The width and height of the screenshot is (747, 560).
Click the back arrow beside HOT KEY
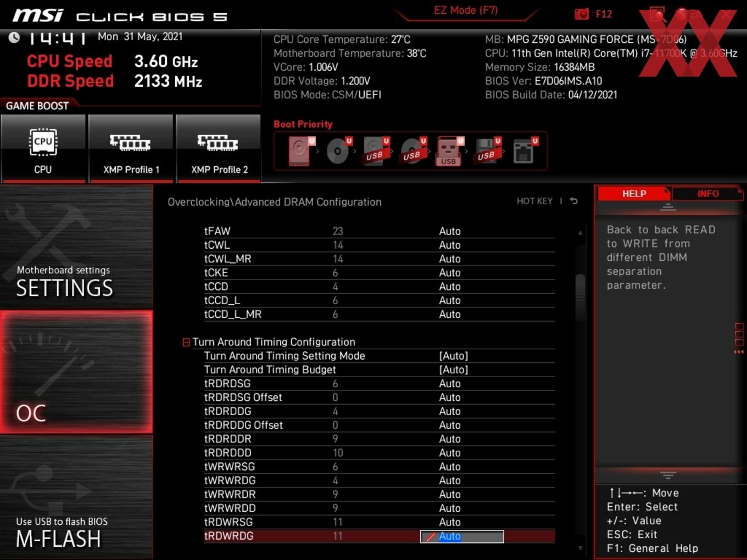click(574, 201)
